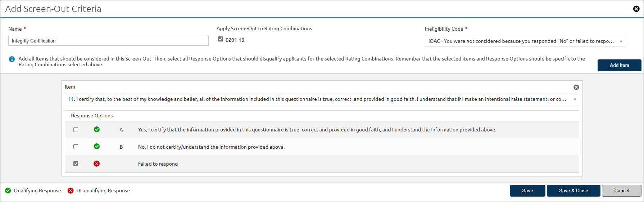Click the Qualifying Response legend icon
The image size is (644, 202).
(8, 190)
